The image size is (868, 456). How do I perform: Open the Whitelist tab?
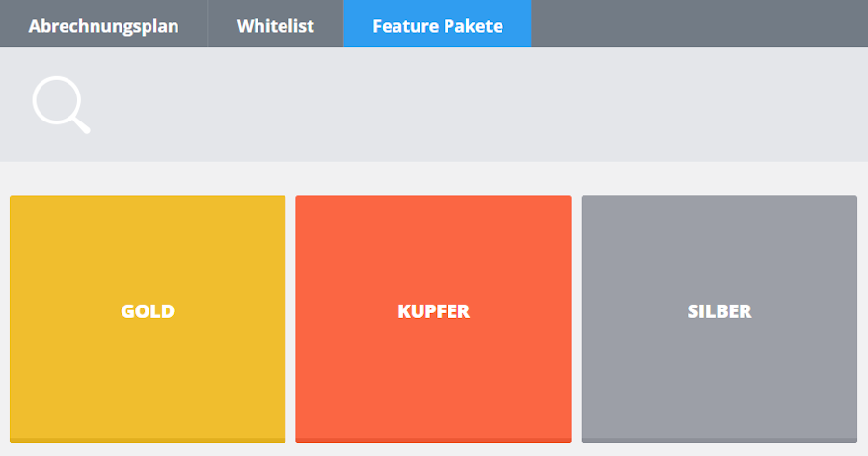click(x=275, y=25)
